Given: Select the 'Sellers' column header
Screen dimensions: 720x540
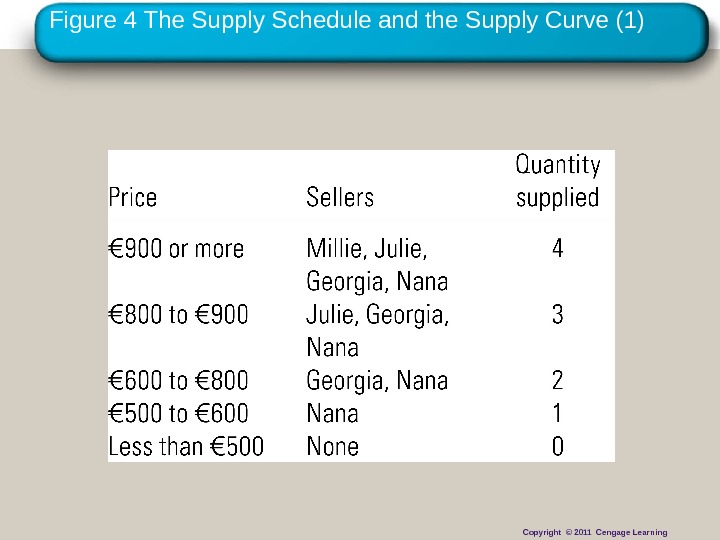Looking at the screenshot, I should coord(340,198).
